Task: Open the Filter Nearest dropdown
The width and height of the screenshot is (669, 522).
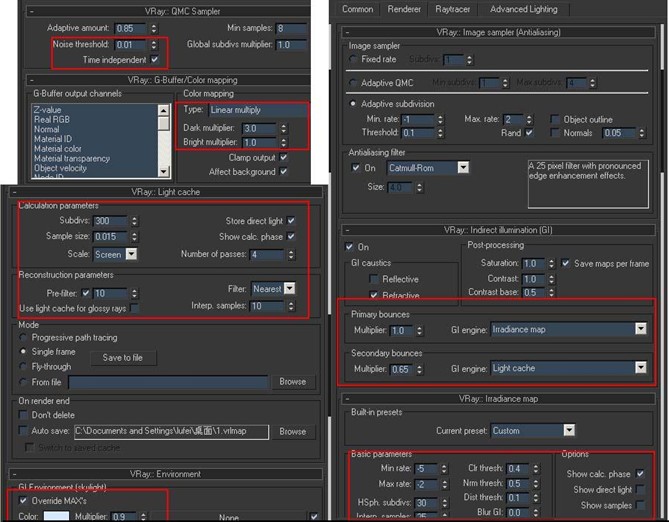Action: click(x=289, y=289)
